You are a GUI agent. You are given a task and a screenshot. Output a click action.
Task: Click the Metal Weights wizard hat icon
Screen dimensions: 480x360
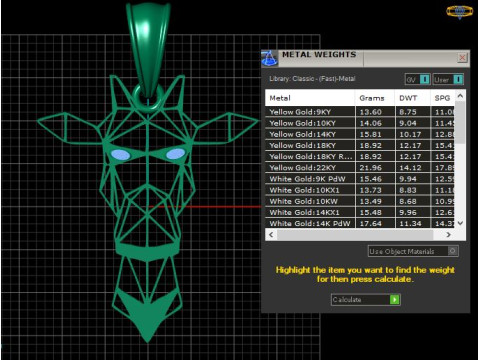point(269,58)
